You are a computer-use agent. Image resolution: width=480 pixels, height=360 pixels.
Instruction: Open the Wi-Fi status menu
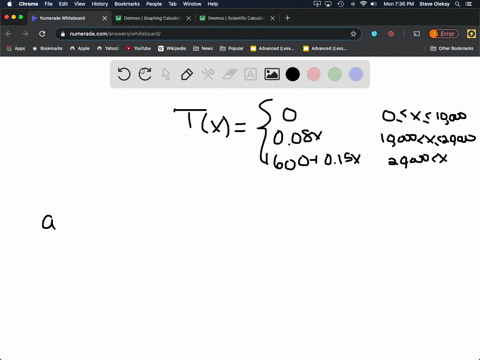(363, 4)
